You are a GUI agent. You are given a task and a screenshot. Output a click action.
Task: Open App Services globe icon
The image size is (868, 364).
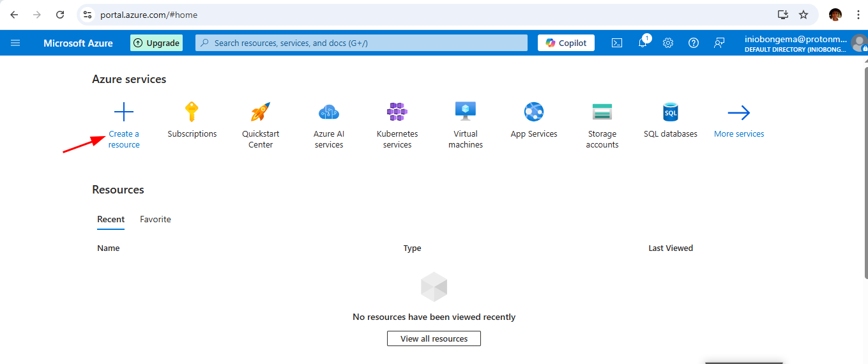click(534, 112)
